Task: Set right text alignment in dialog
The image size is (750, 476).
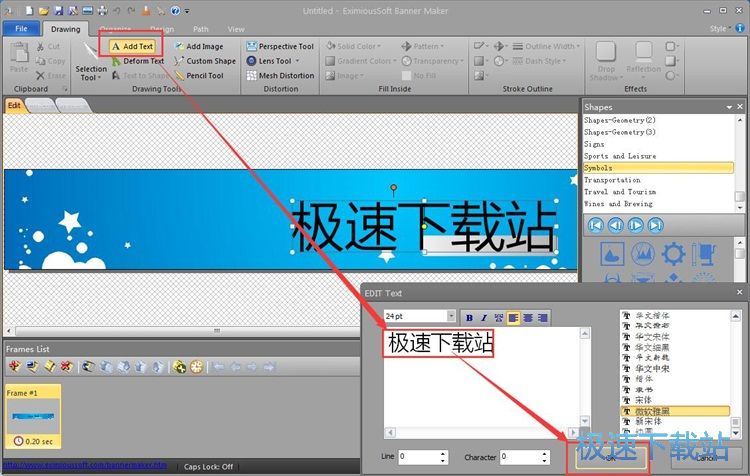Action: coord(542,318)
